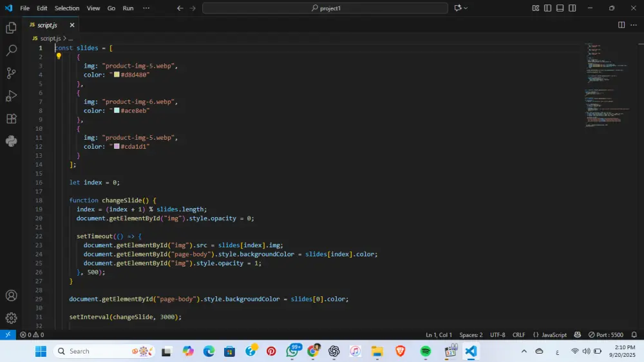Viewport: 644px width, 362px height.
Task: Open the Search view in activity bar
Action: point(11,50)
